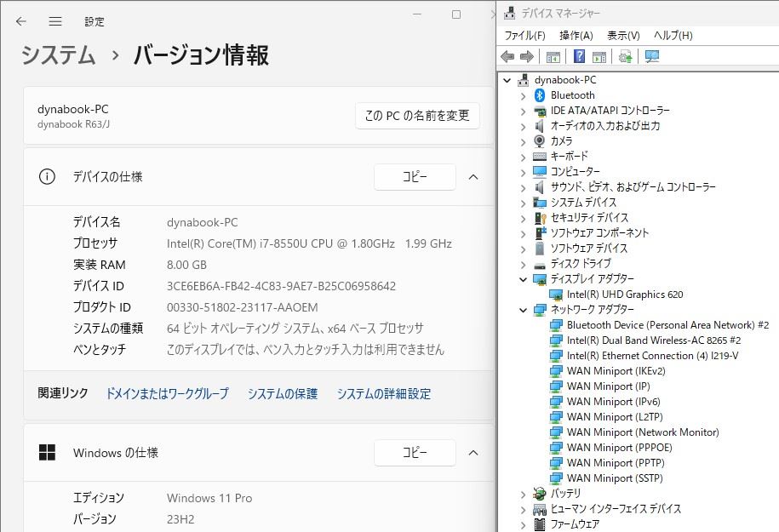Copy the device specifications

coord(415,177)
